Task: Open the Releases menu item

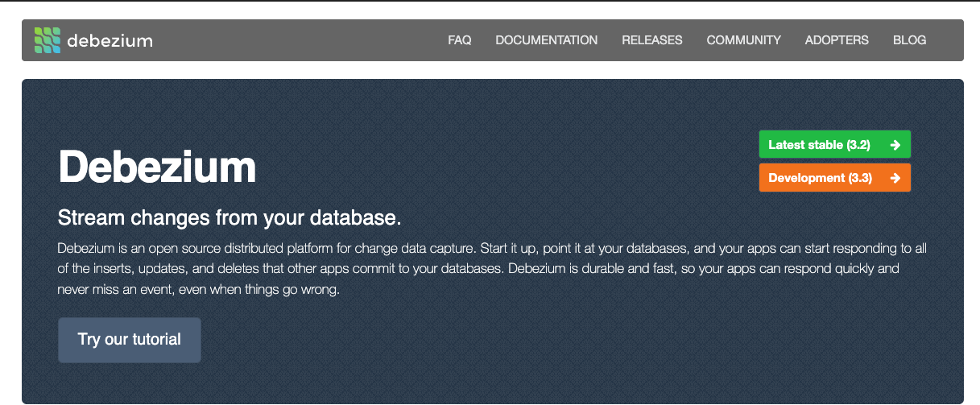Action: 652,40
